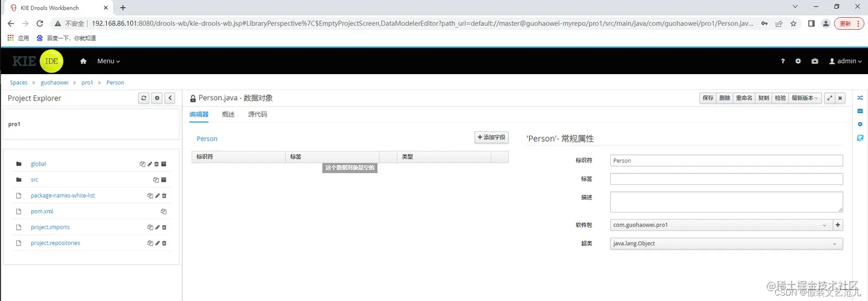
Task: Copy the package-names-white-list file
Action: coord(150,195)
